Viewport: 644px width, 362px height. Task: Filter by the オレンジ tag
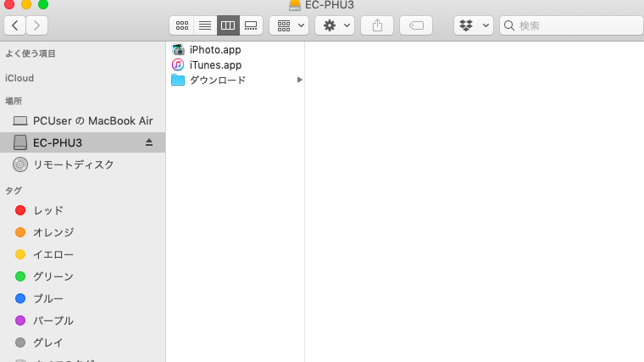coord(82,232)
